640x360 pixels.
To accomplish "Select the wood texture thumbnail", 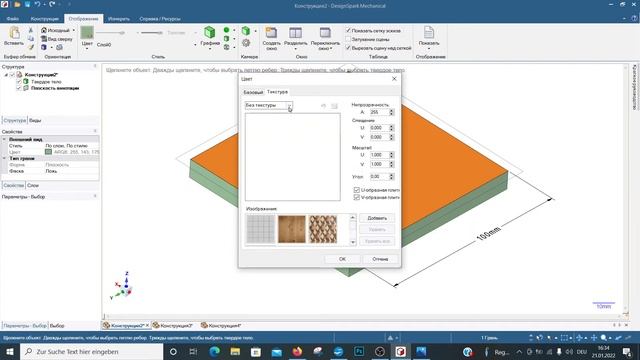I will click(291, 229).
